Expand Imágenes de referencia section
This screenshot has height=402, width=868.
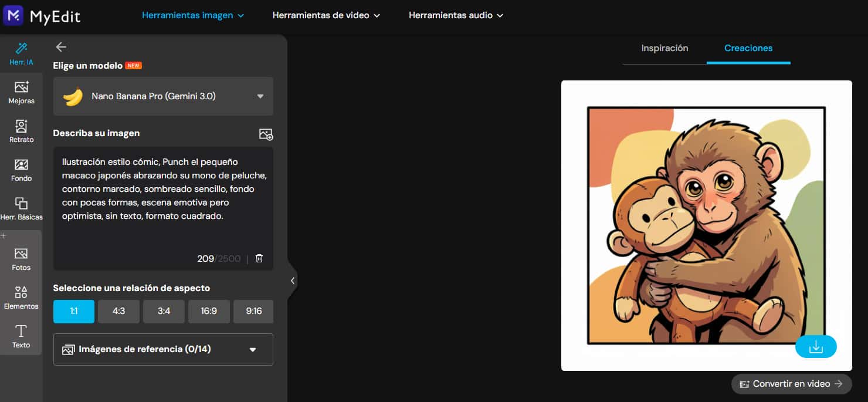click(x=163, y=349)
